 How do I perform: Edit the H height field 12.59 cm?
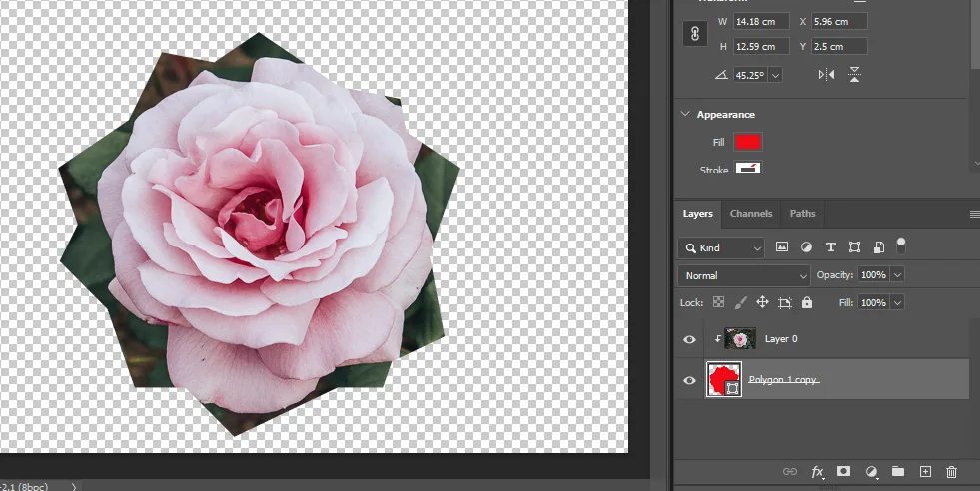coord(761,46)
